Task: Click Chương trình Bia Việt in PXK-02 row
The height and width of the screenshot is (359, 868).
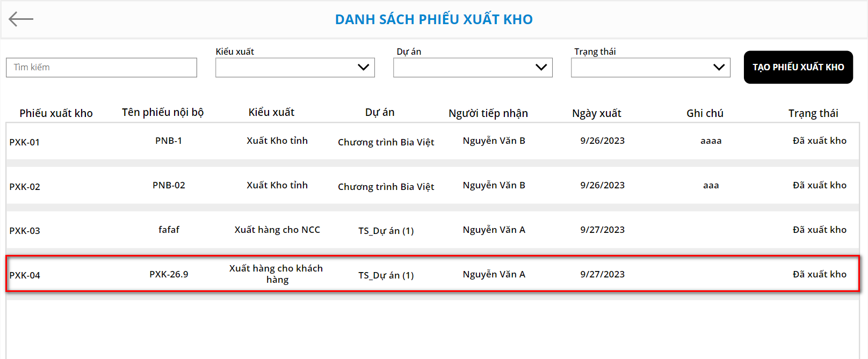Action: coord(386,187)
